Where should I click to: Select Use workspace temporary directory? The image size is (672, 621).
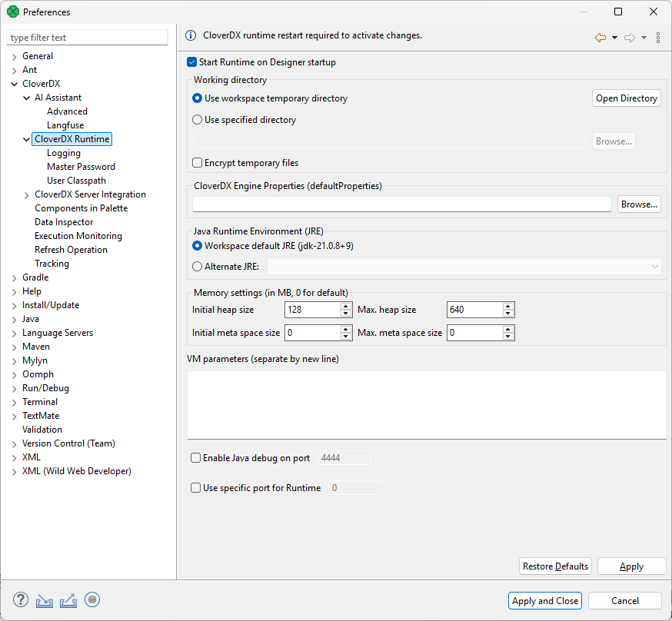197,98
